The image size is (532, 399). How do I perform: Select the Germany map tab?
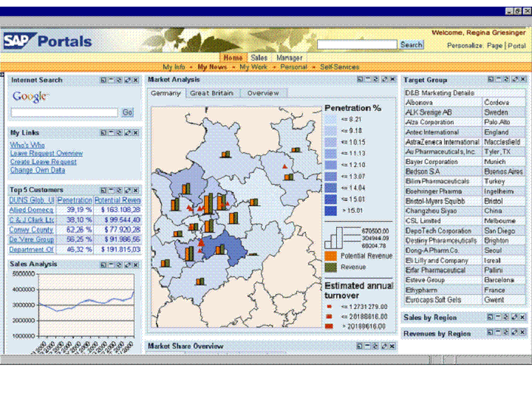click(x=166, y=93)
